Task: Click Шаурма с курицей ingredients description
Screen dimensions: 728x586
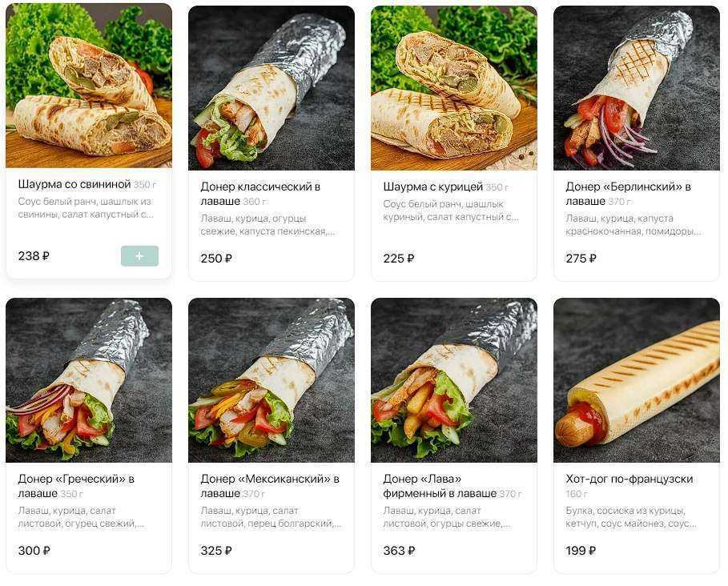Action: (451, 211)
